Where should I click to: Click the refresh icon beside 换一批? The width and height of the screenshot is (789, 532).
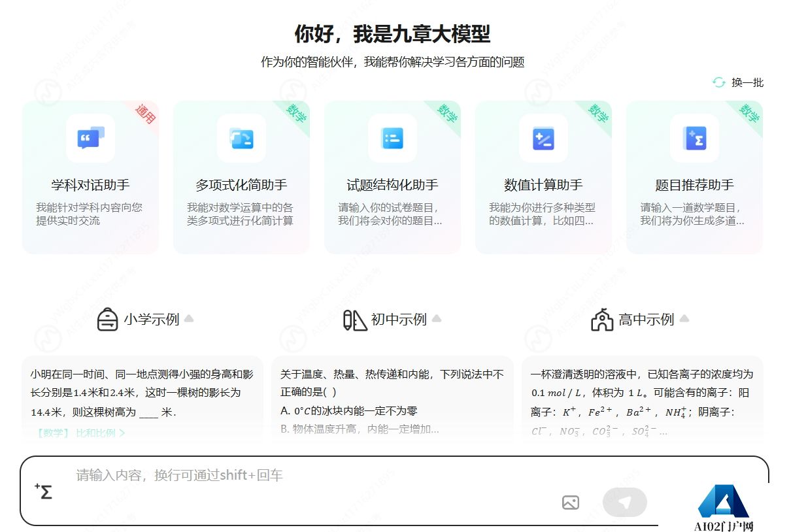[x=719, y=82]
